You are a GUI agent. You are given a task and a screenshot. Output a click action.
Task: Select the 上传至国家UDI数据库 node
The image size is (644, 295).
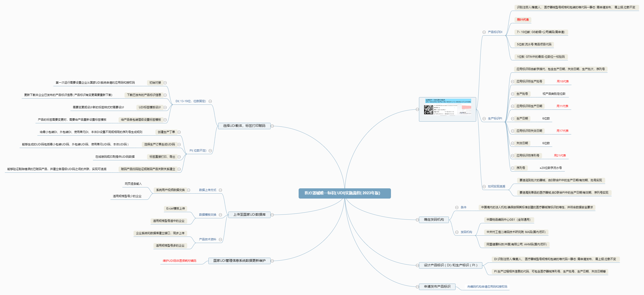pos(249,215)
